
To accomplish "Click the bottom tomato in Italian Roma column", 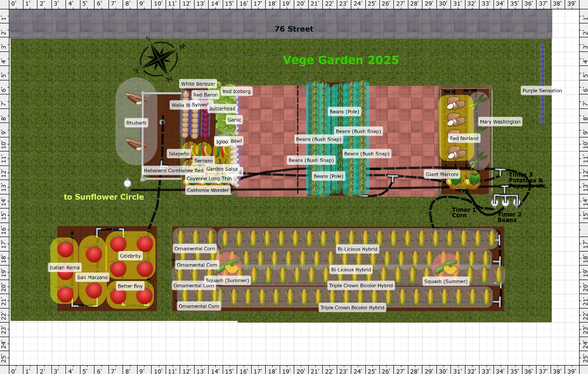I will click(65, 294).
